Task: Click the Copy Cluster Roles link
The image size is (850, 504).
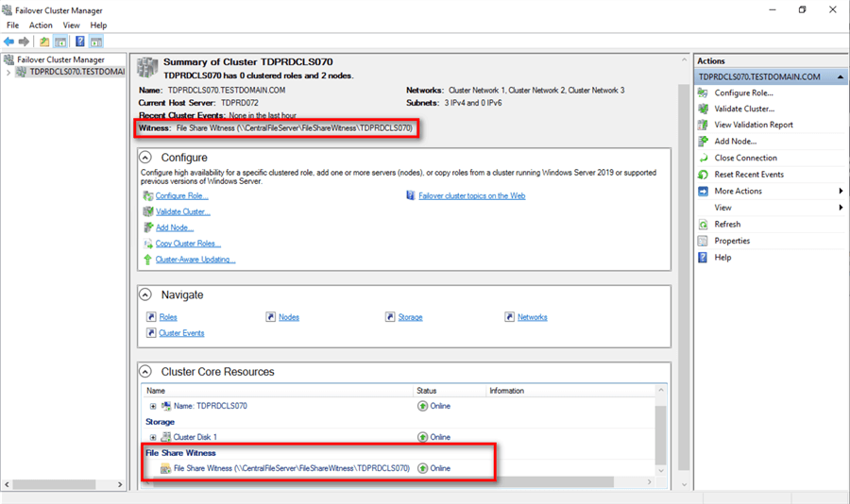Action: (x=188, y=244)
